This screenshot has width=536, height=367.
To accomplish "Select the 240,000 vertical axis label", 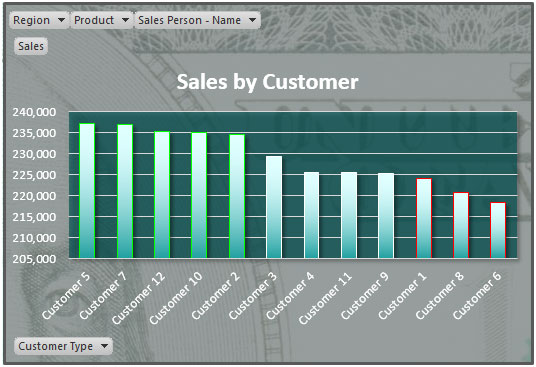I will (x=34, y=112).
